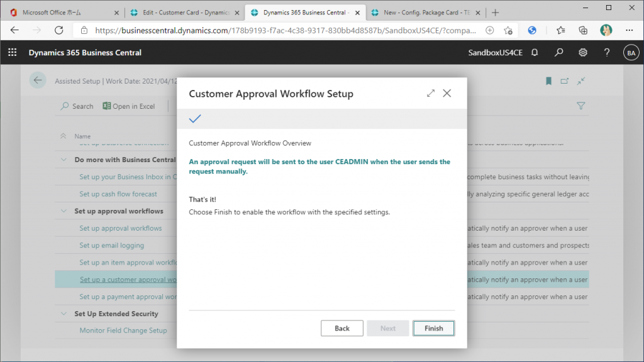Open Set up email logging link
The width and height of the screenshot is (644, 362).
(x=112, y=246)
